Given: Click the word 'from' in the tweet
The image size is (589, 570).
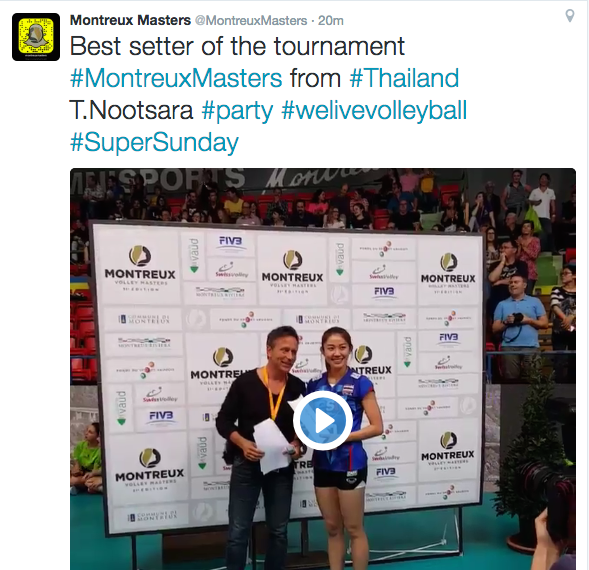Looking at the screenshot, I should click(316, 78).
